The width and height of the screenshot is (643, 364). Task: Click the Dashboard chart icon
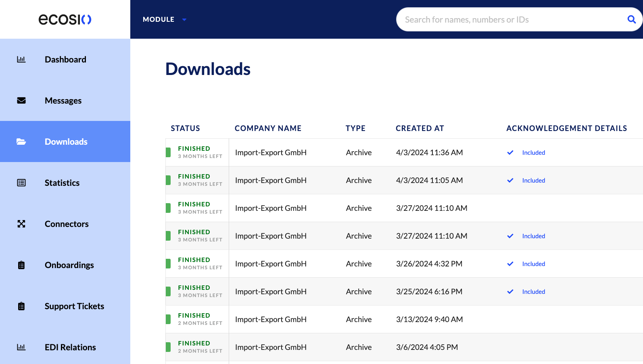tap(21, 59)
